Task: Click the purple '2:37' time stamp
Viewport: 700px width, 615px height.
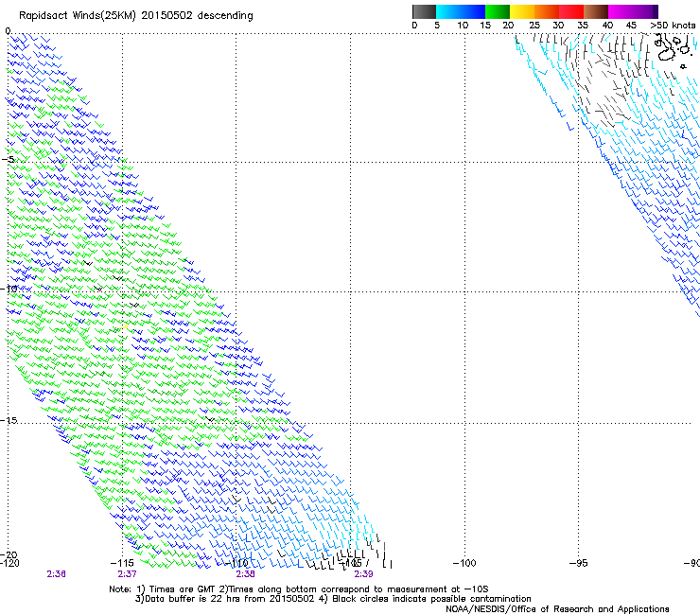Action: point(128,574)
